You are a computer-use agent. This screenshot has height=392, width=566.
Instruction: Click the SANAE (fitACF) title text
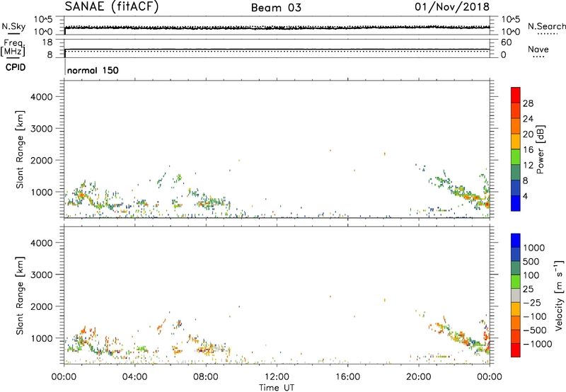pyautogui.click(x=112, y=6)
